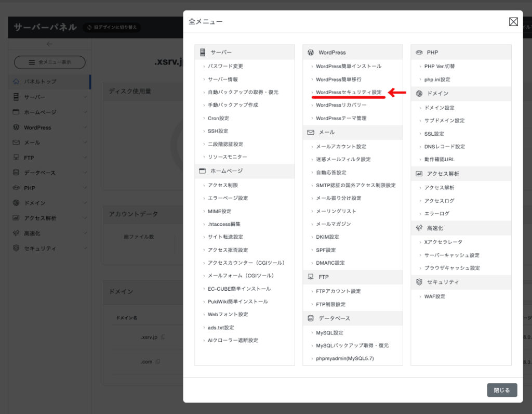Image resolution: width=532 pixels, height=414 pixels.
Task: Open 二段階認証設定
Action: (x=225, y=144)
